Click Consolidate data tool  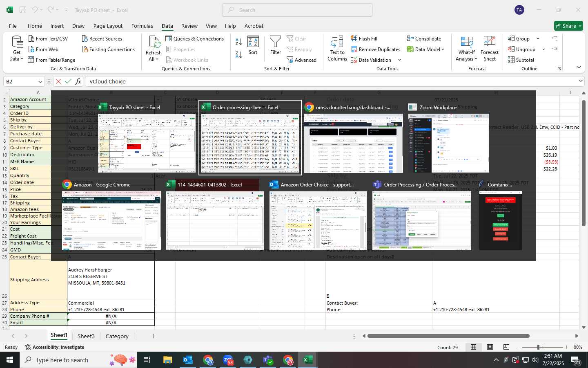(424, 38)
